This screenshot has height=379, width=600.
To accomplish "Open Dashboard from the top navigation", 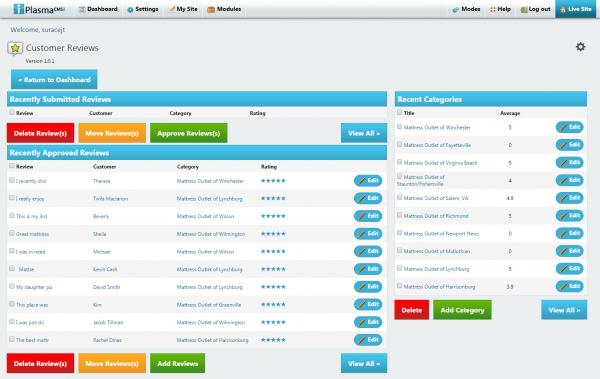I will [98, 9].
